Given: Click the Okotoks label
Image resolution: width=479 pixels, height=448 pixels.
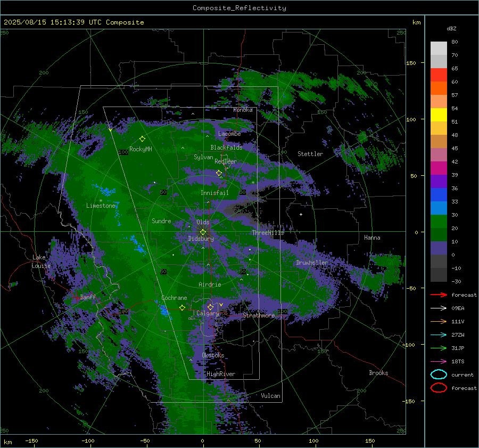Looking at the screenshot, I should [213, 355].
